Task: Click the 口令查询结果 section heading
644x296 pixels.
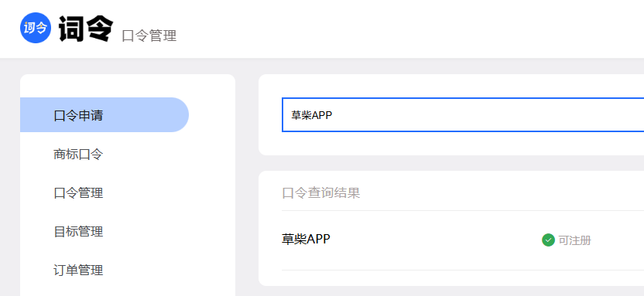Action: [320, 192]
